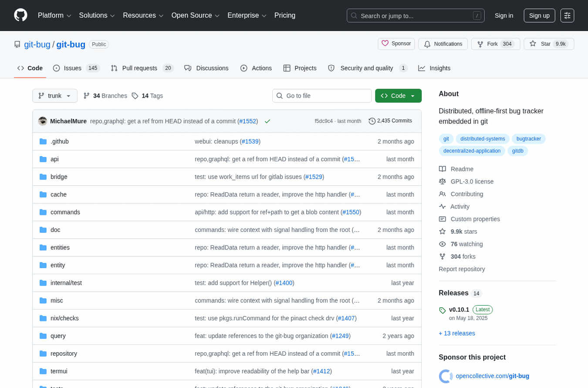
Task: Select the decentralized-application topic
Action: point(472,151)
